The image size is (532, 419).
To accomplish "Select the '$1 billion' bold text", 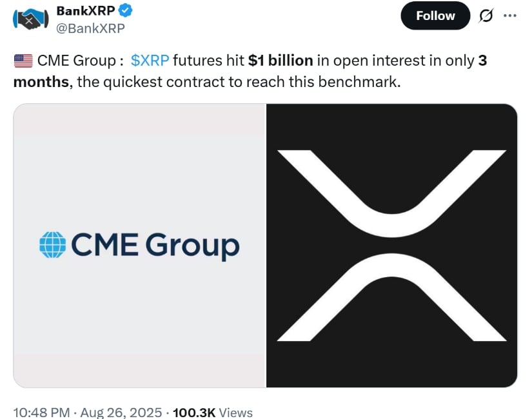I will point(281,61).
